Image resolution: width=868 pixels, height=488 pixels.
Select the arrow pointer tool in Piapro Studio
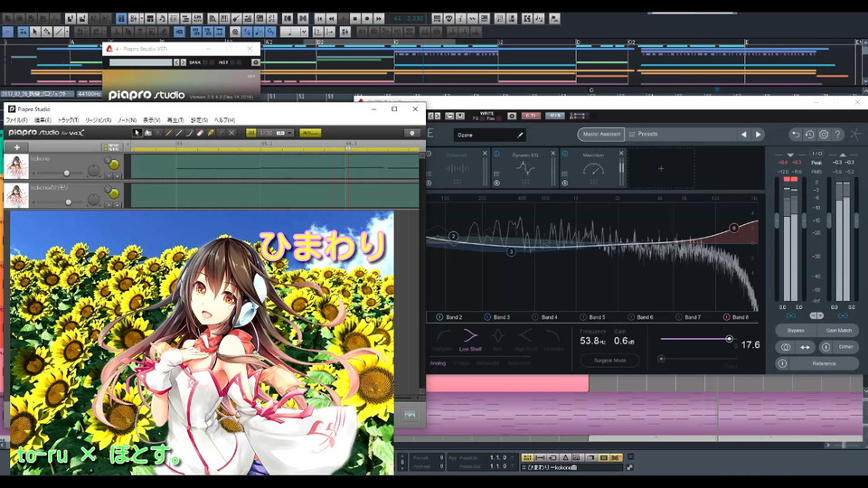(137, 133)
